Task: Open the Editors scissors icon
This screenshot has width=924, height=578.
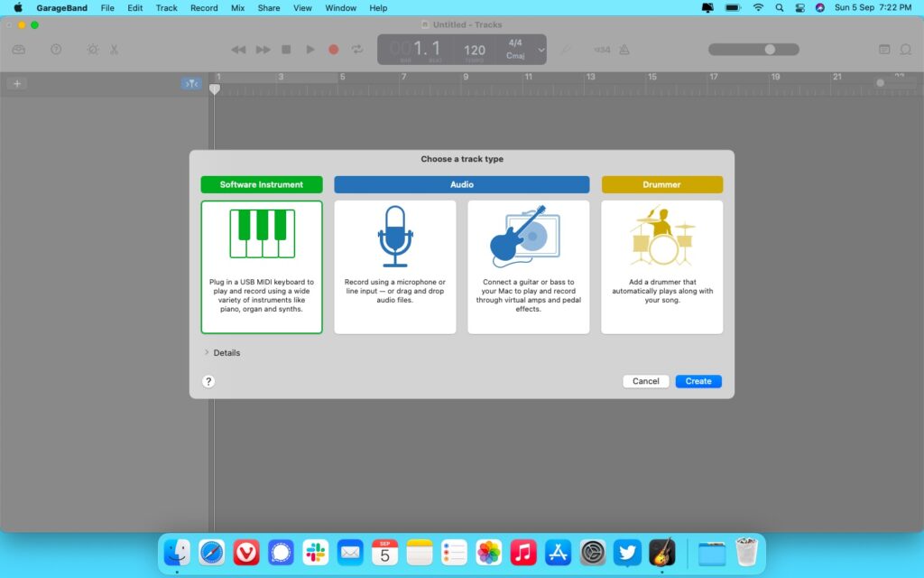Action: tap(115, 50)
